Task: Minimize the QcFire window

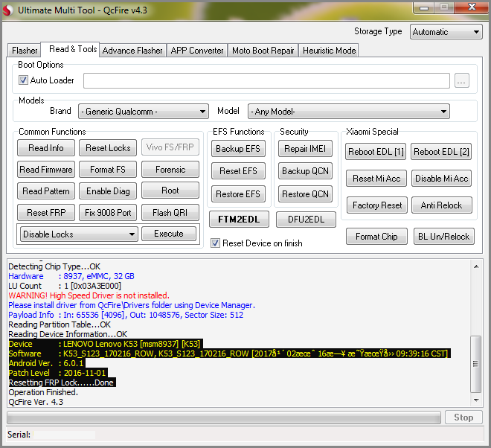Action: tap(424, 8)
